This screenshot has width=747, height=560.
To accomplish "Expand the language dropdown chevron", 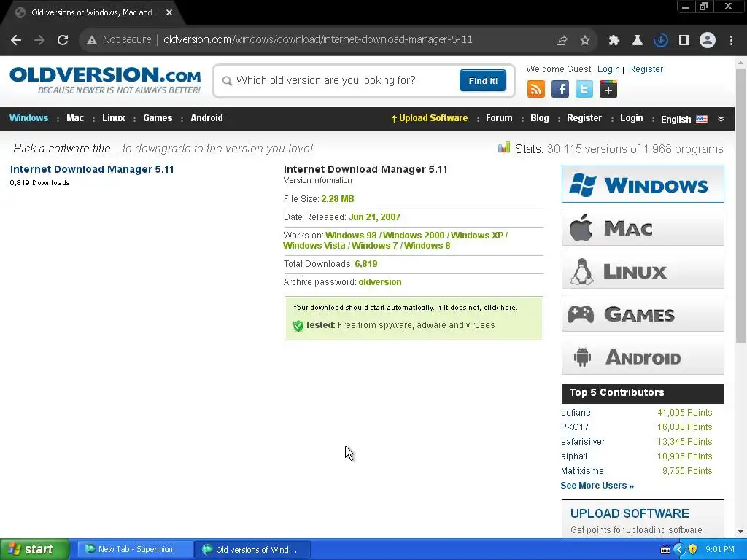I will (721, 119).
